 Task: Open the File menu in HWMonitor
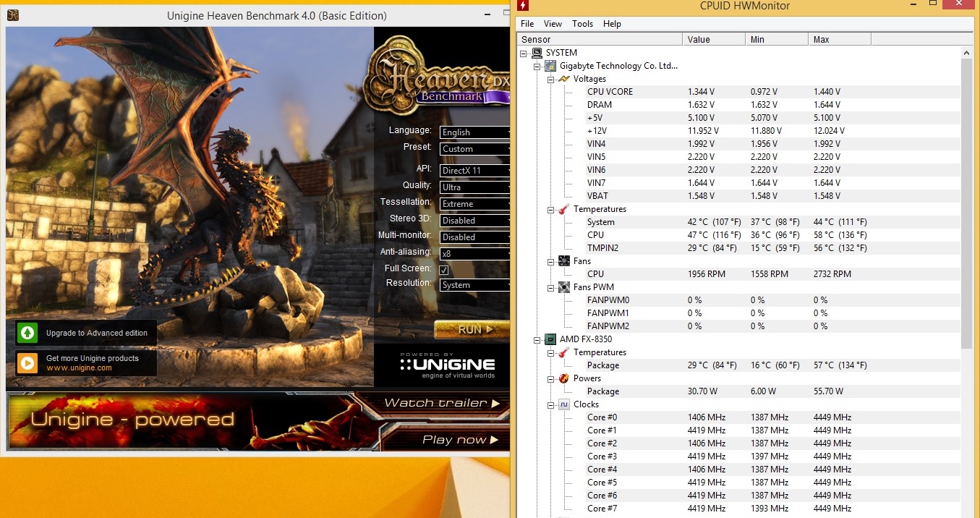click(x=527, y=24)
